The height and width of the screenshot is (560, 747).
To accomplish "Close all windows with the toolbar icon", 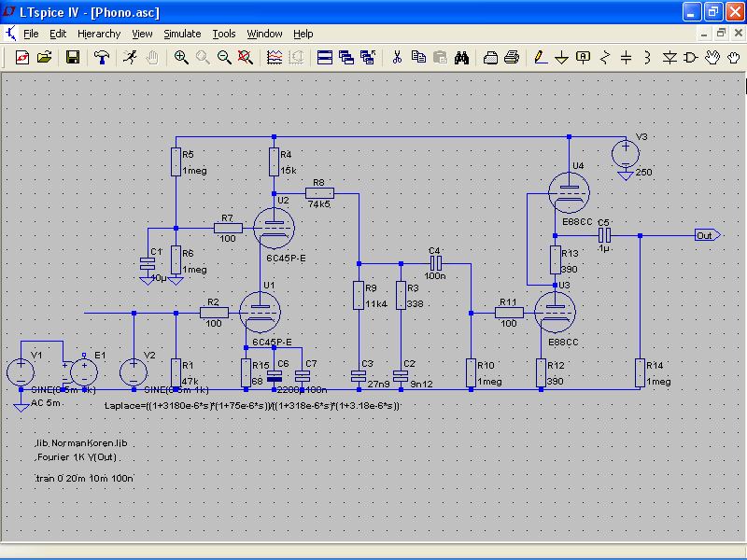I will click(x=368, y=58).
